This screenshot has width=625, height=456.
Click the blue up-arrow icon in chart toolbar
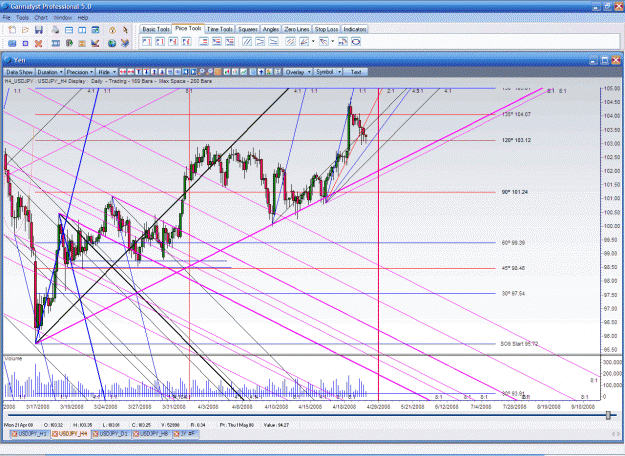[261, 72]
